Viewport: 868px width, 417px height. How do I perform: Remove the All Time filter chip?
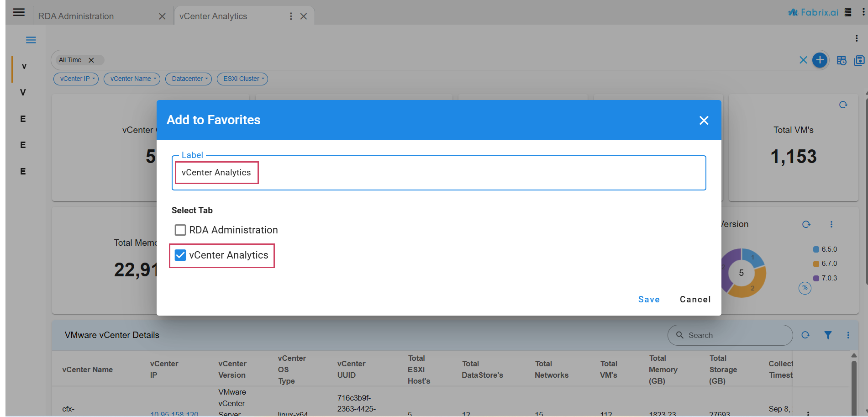point(91,60)
